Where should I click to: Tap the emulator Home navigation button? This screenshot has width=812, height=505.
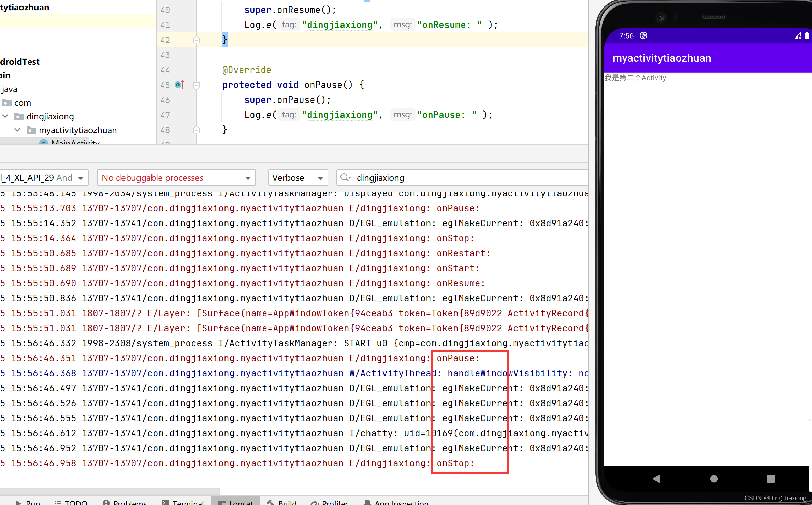(714, 479)
